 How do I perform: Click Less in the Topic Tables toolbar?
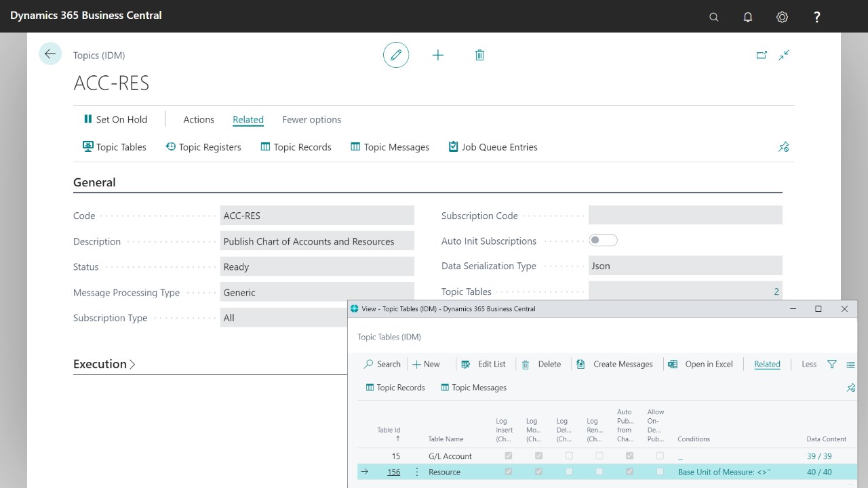(x=809, y=364)
